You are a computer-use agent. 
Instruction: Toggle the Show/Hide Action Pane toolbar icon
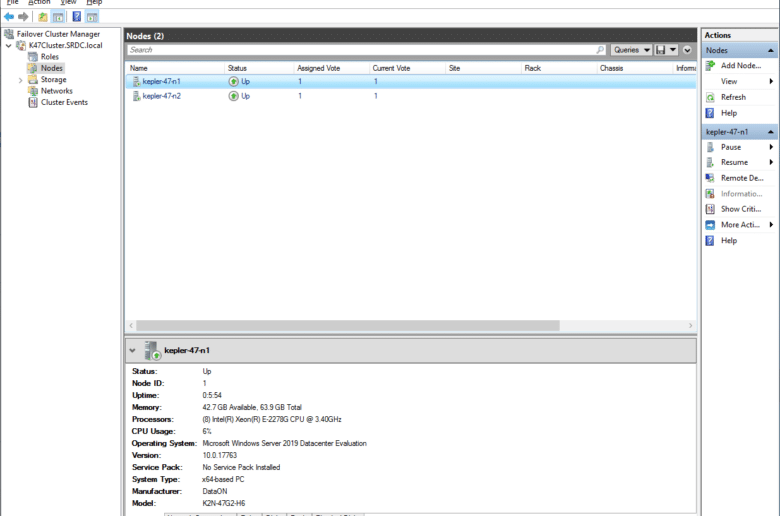click(92, 17)
